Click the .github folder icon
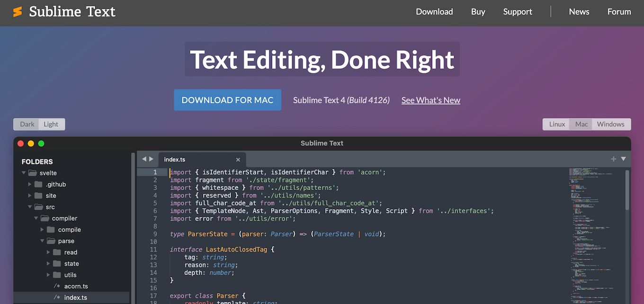The height and width of the screenshot is (304, 644). pos(38,184)
